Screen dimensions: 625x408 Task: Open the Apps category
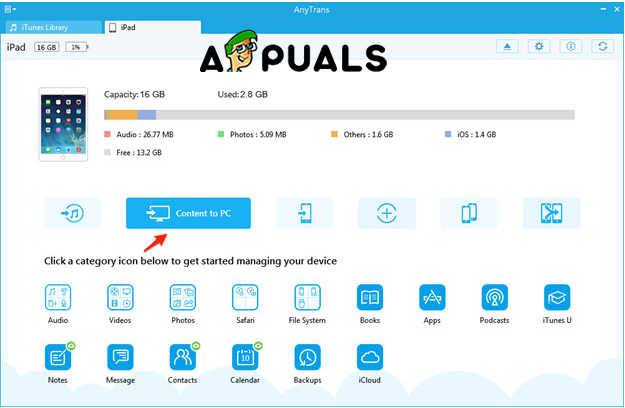coord(432,297)
